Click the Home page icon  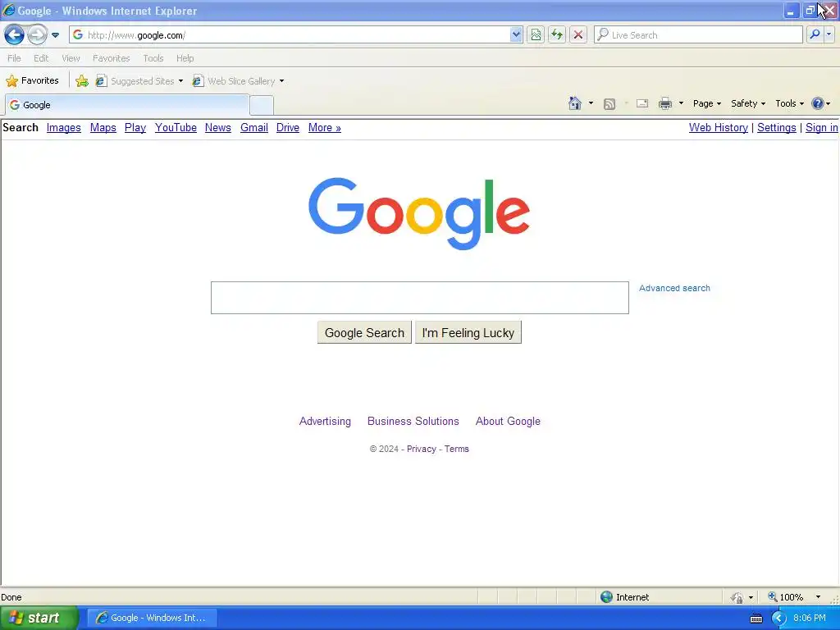pyautogui.click(x=575, y=103)
